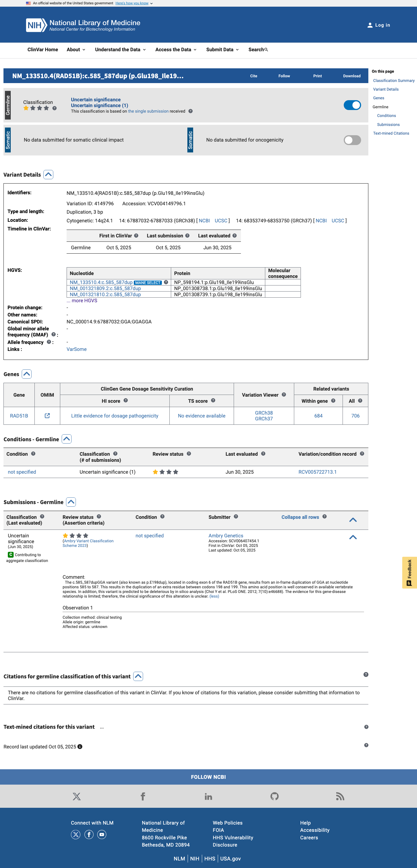Viewport: 417px width, 868px height.
Task: Toggle the Somatic data switch
Action: [x=352, y=140]
